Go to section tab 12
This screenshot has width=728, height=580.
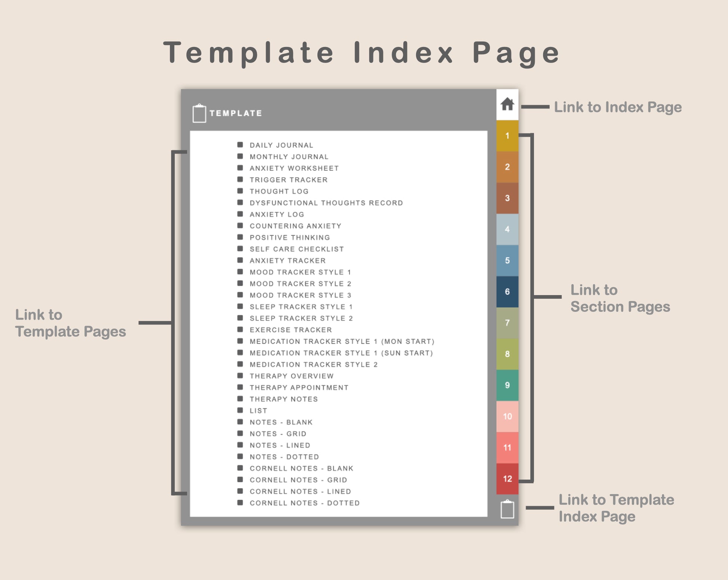click(507, 479)
